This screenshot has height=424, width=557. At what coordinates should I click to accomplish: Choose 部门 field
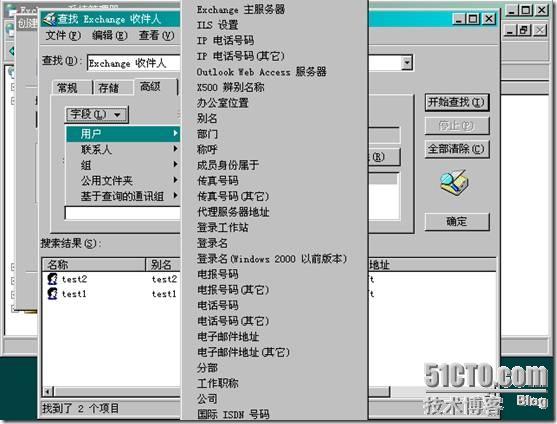[x=275, y=134]
